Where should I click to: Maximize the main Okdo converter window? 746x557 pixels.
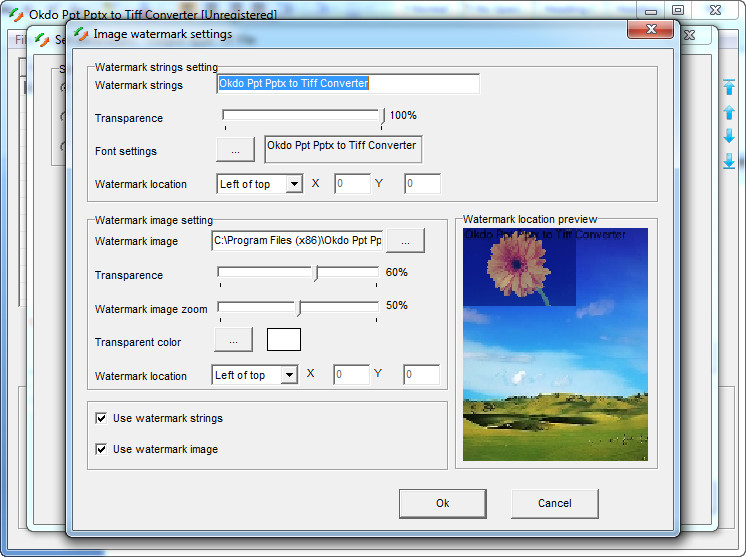tap(678, 10)
